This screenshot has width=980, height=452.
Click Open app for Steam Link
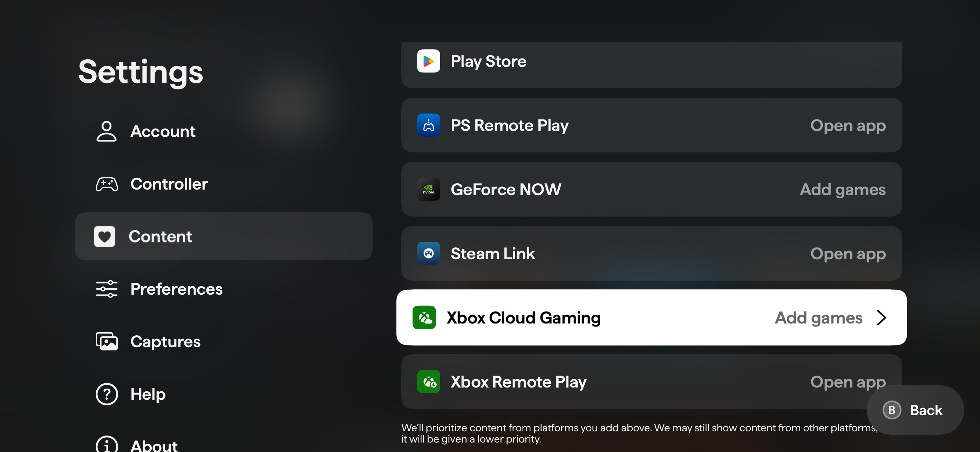tap(848, 253)
